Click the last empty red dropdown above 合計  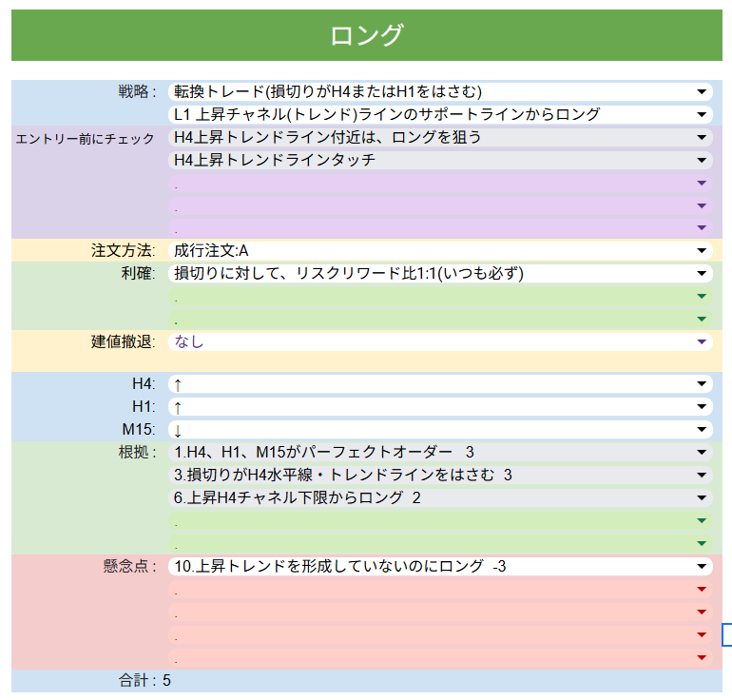click(437, 658)
